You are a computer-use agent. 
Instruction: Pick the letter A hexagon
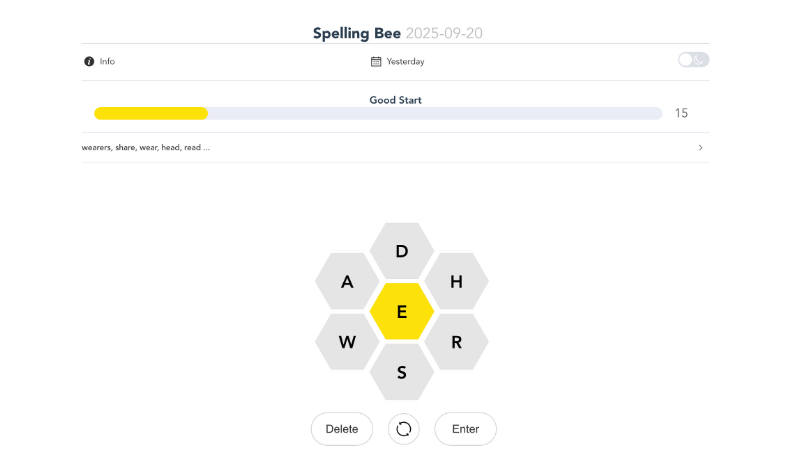[x=347, y=282]
